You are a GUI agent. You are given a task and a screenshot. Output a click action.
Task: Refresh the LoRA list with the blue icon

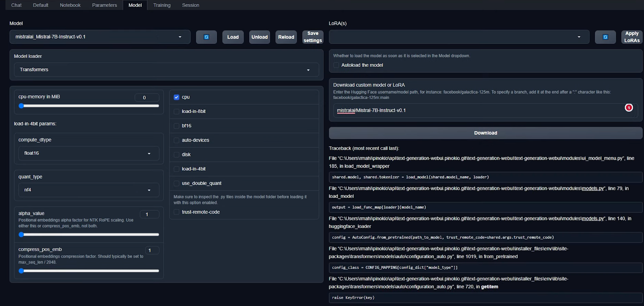point(605,37)
